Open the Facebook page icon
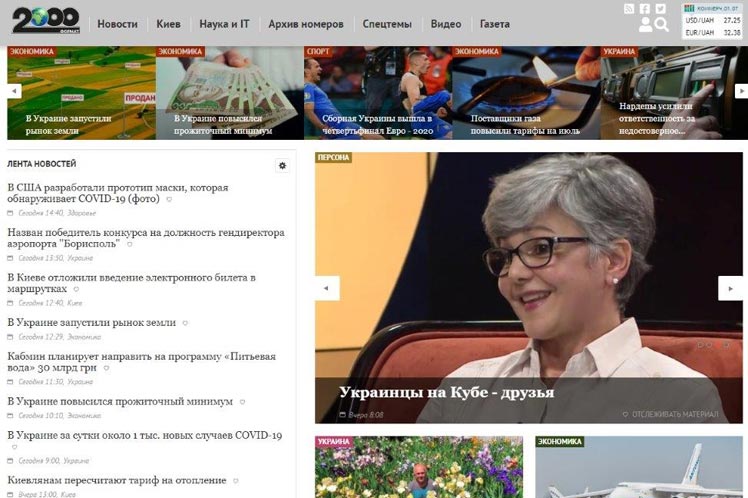Screen dimensions: 748x498 pos(645,9)
